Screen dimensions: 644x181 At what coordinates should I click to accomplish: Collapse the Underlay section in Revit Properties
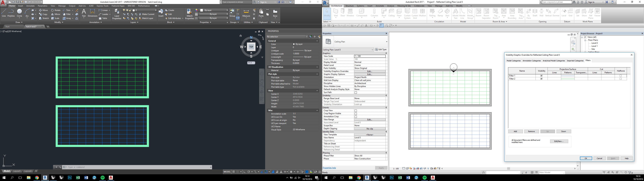(x=386, y=96)
